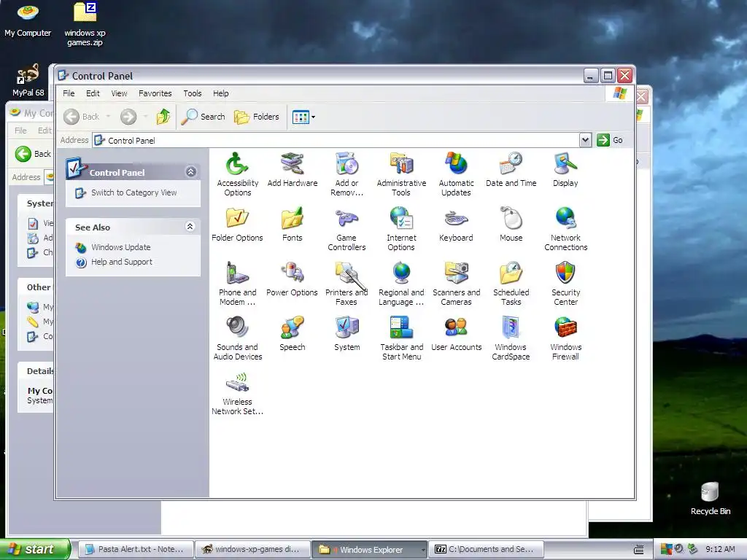
Task: Open Add Hardware wizard icon
Action: click(292, 170)
